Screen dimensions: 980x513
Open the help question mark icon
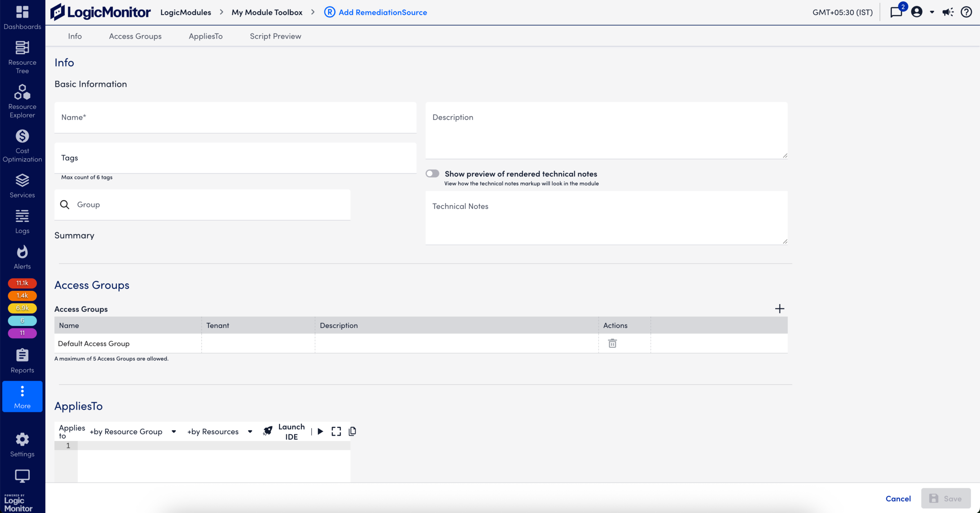pos(967,12)
